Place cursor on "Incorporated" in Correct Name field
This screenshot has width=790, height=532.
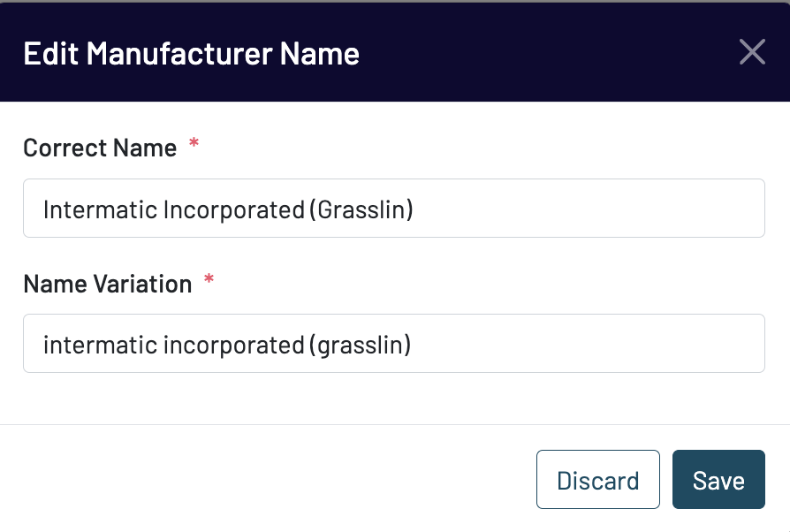[234, 209]
